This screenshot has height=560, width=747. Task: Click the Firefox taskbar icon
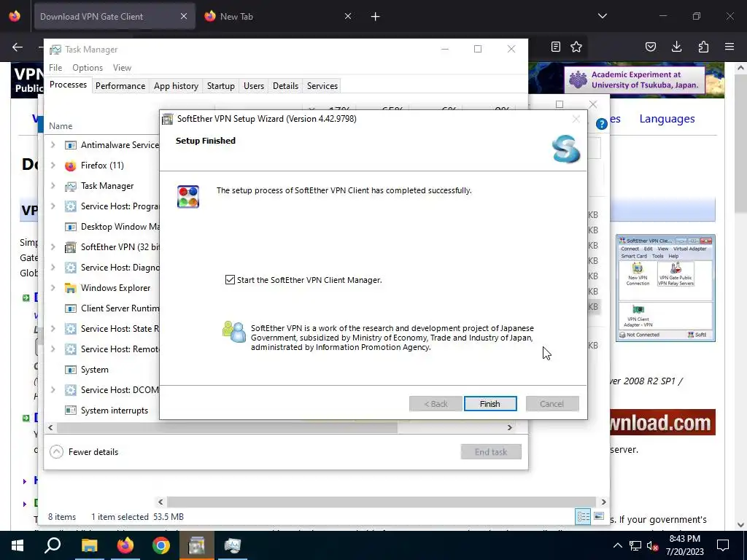tap(125, 545)
